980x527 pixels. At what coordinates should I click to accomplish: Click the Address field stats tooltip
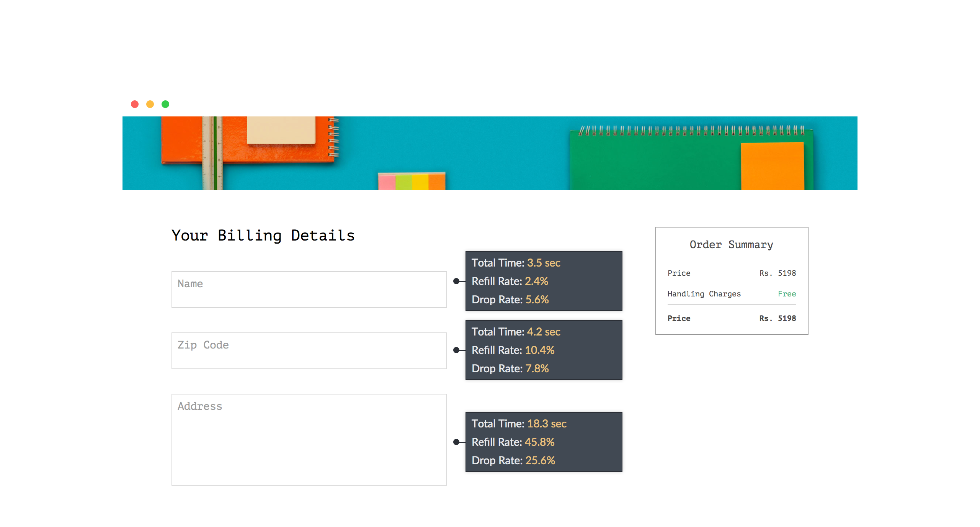(544, 442)
